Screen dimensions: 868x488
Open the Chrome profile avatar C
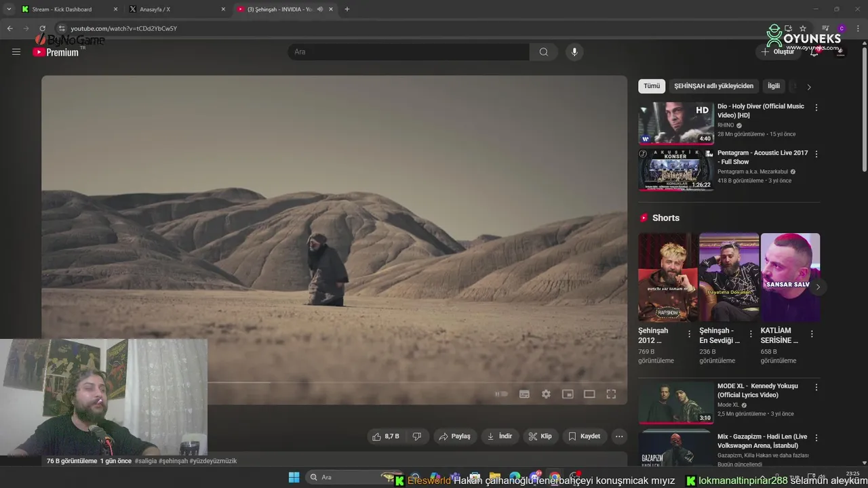tap(842, 28)
